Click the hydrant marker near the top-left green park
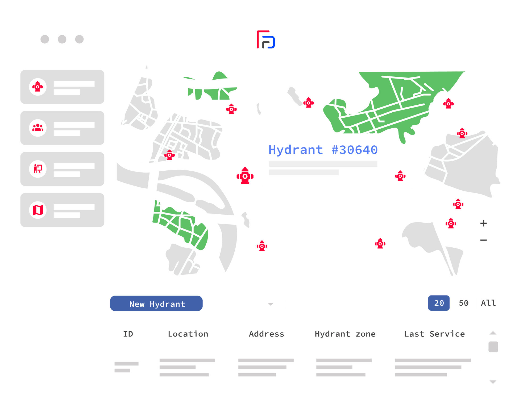This screenshot has height=418, width=532. 231,109
